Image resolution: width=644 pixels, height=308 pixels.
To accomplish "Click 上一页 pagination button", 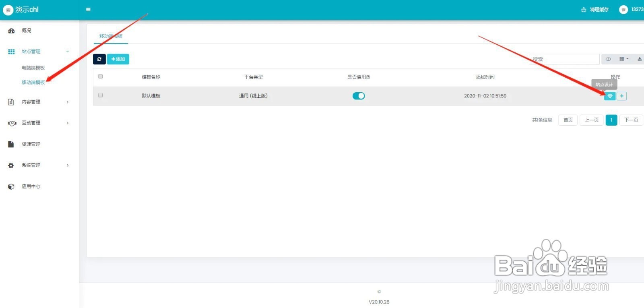I will pos(591,120).
